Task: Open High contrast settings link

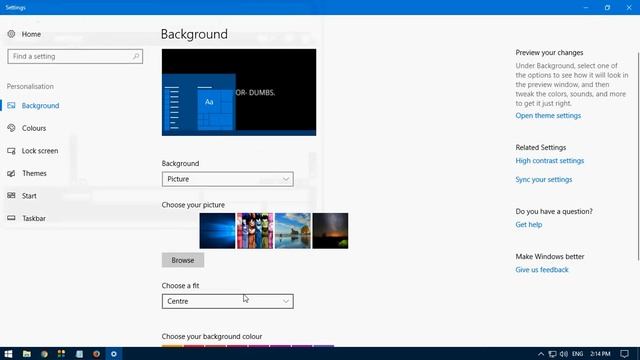Action: [549, 160]
